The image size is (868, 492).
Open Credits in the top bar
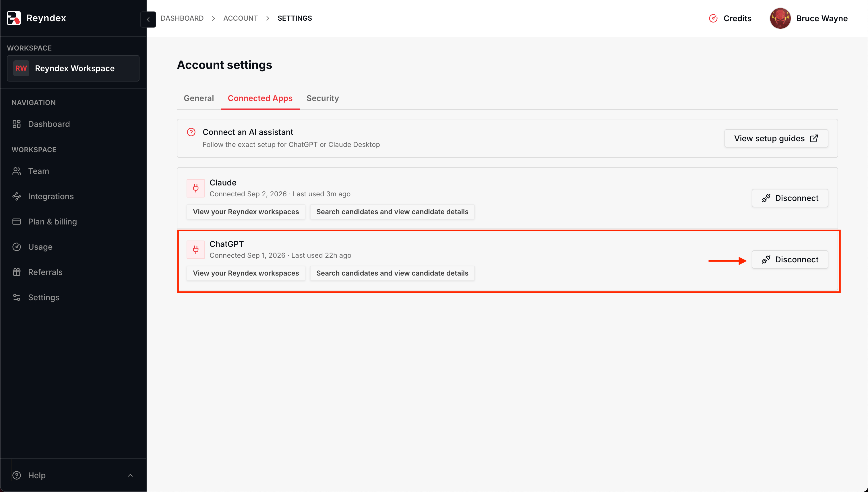[730, 18]
